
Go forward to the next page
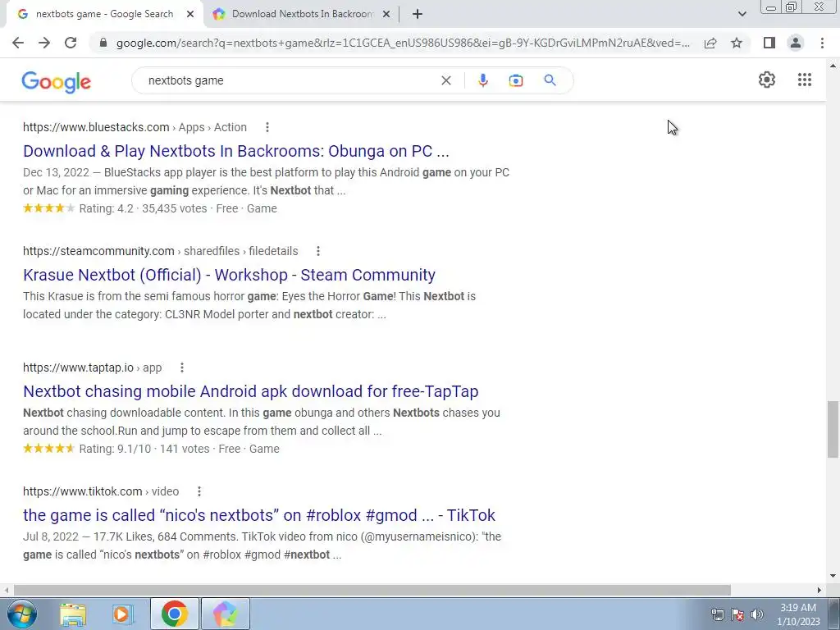point(44,43)
